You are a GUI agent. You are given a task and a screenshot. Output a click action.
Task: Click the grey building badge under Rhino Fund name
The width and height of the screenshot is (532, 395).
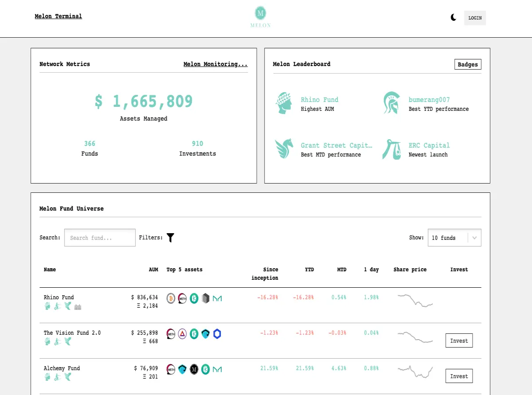tap(78, 307)
